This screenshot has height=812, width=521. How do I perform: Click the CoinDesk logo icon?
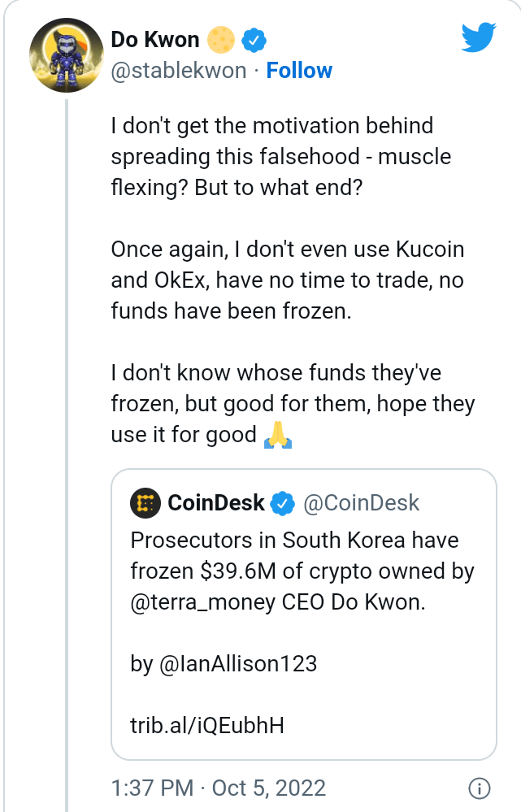145,503
